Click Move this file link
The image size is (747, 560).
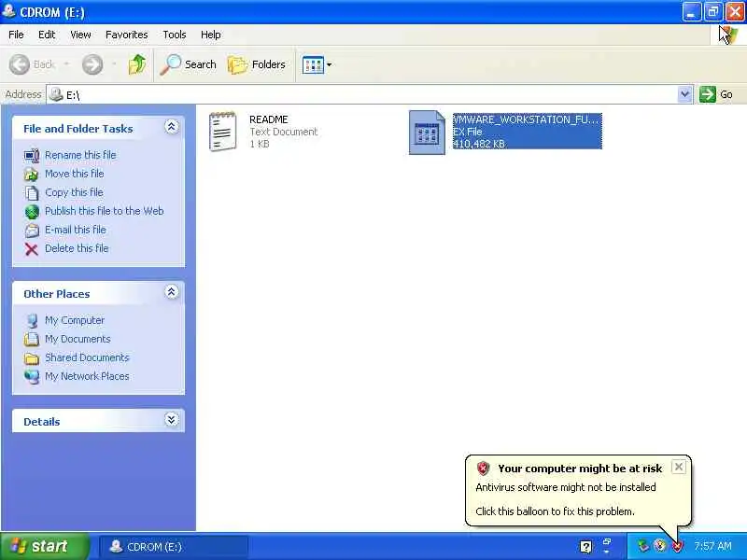[x=75, y=174]
